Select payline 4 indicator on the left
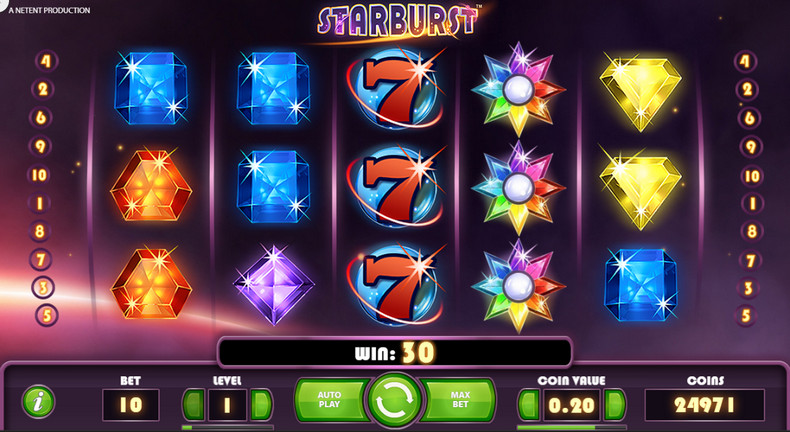This screenshot has height=432, width=790. point(46,61)
